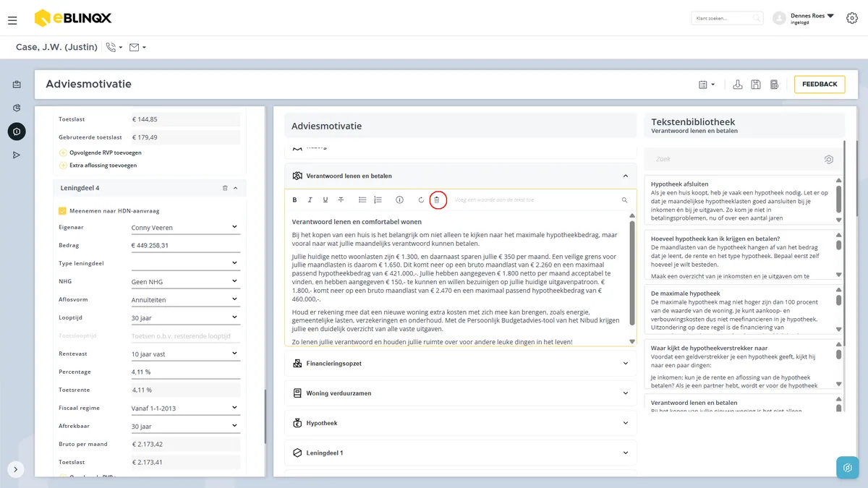
Task: Click the info icon in editor toolbar
Action: [x=399, y=200]
